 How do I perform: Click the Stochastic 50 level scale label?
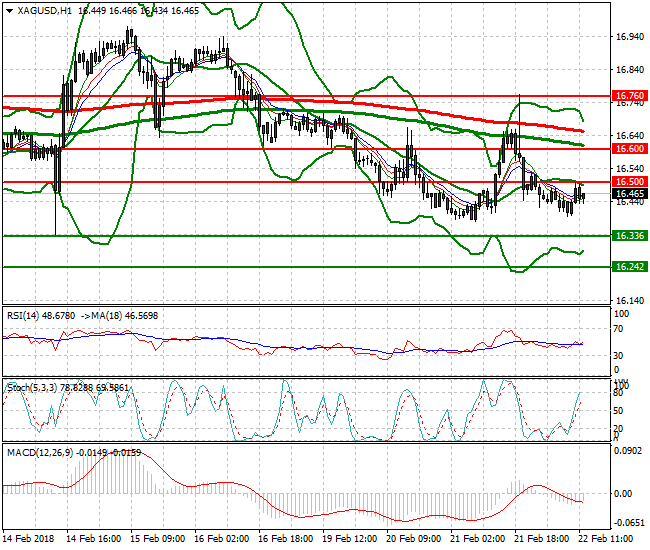pyautogui.click(x=618, y=411)
